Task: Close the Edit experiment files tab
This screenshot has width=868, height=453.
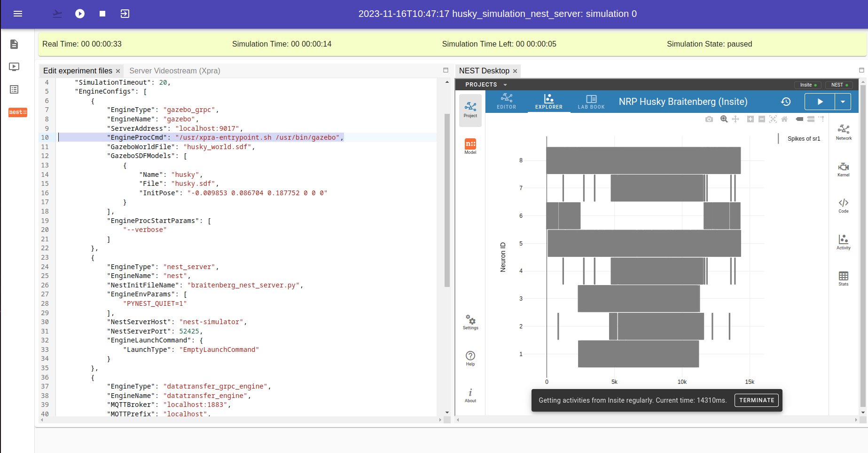Action: (x=118, y=71)
